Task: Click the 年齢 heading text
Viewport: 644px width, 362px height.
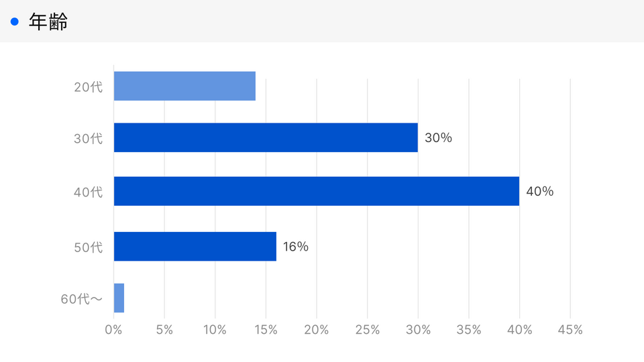Action: (48, 21)
